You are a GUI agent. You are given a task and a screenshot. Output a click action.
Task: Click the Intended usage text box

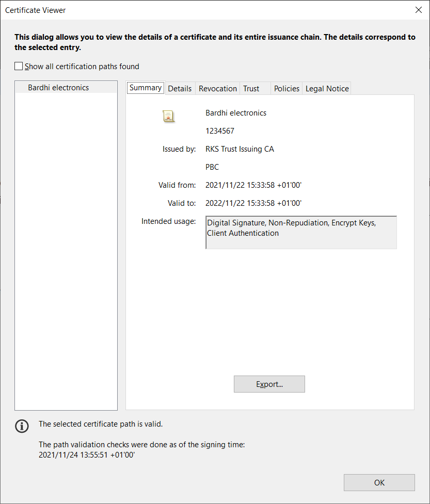coord(301,232)
